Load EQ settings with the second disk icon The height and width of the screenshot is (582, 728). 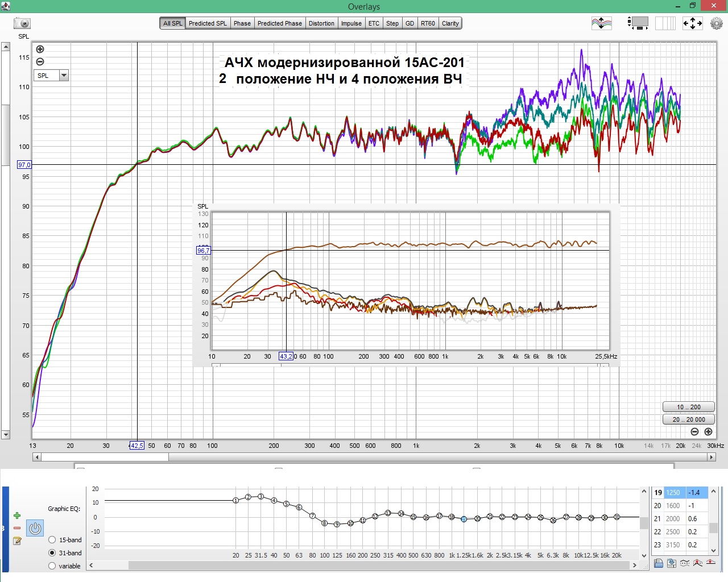click(671, 563)
